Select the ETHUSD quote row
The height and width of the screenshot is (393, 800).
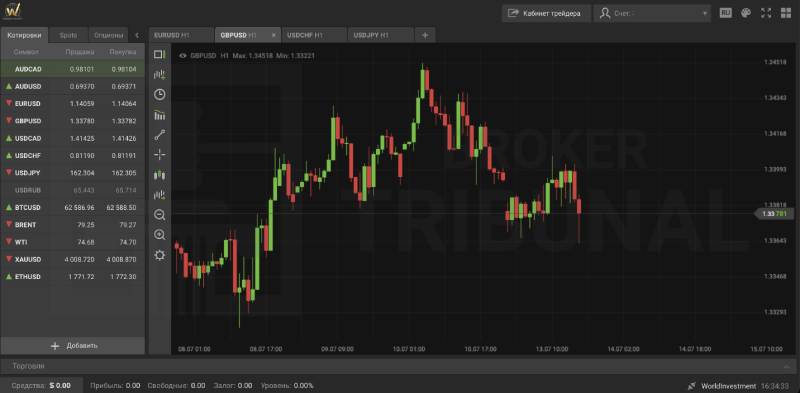coord(73,277)
